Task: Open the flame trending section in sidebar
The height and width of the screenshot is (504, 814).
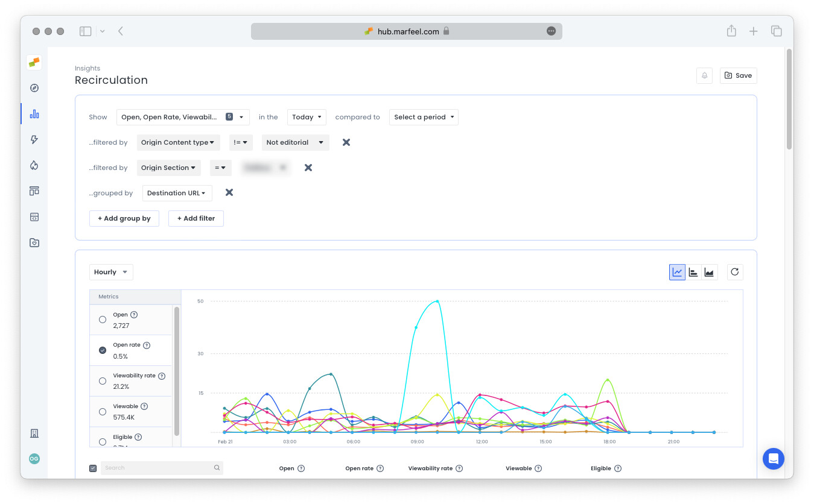Action: [x=34, y=165]
